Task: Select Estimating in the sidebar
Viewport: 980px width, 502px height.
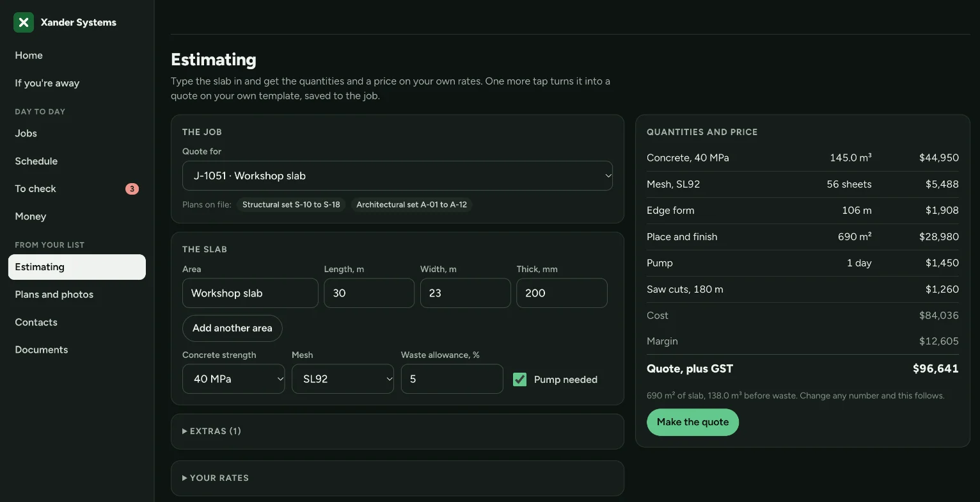Action: tap(77, 267)
